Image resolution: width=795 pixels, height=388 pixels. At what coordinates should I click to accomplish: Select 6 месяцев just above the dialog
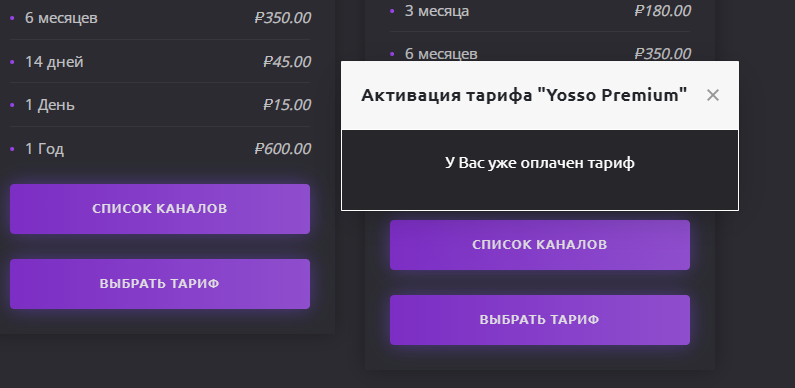[441, 54]
